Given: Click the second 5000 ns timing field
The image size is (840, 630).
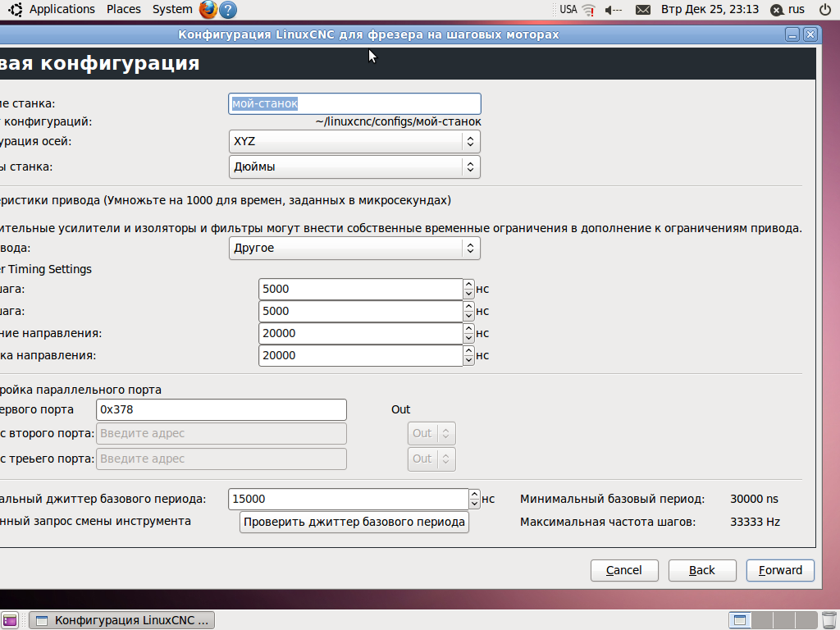Looking at the screenshot, I should click(x=361, y=311).
